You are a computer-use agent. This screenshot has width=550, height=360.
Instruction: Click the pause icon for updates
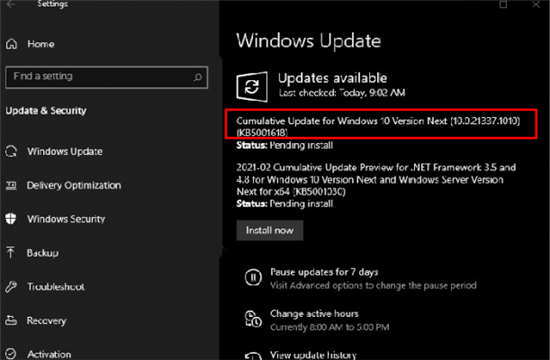coord(253,278)
